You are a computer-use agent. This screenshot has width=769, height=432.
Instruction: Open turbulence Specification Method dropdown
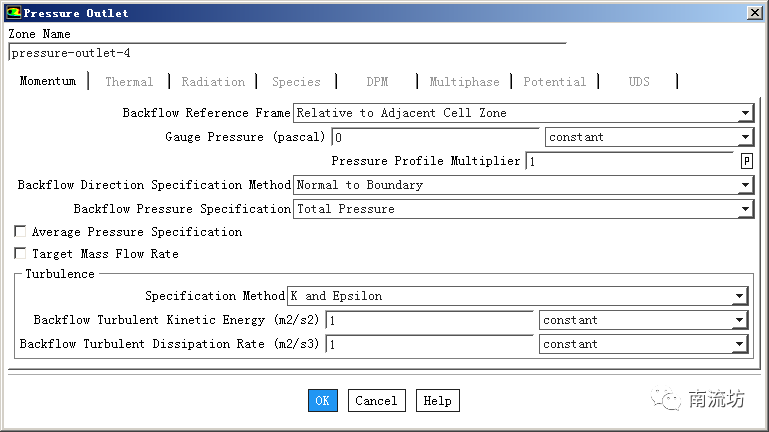coord(739,296)
